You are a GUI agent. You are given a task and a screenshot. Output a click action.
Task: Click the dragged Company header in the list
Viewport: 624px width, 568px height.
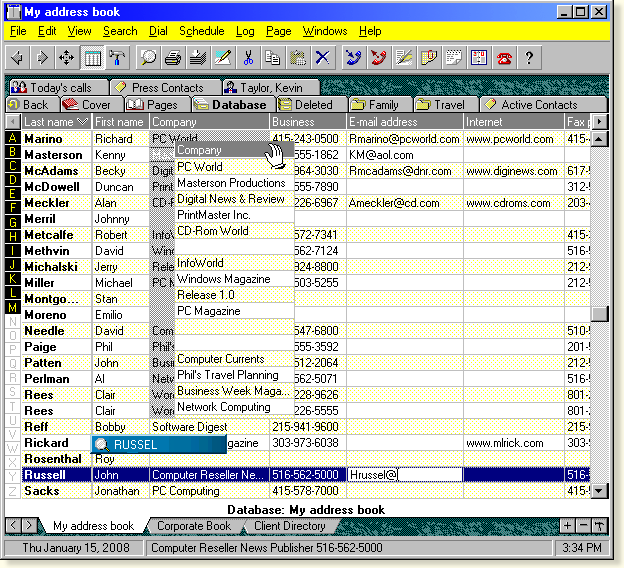[234, 150]
